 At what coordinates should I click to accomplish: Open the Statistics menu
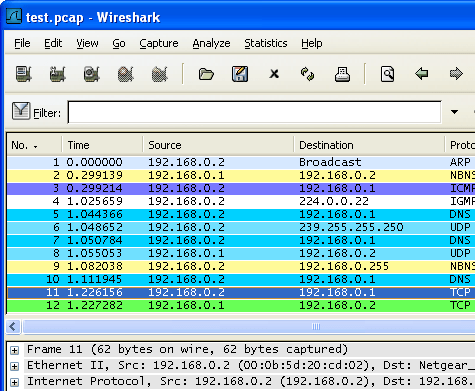(x=266, y=43)
